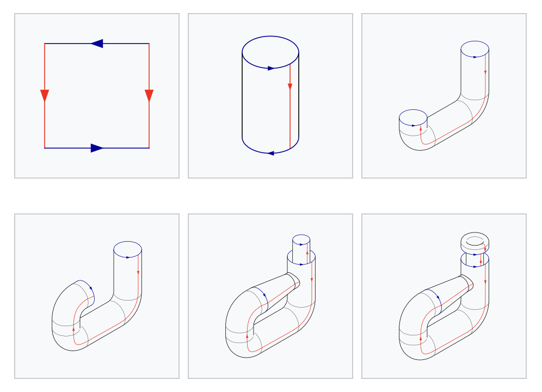Click the ring-shaped top of the final bottle
The image size is (542, 392).
475,241
